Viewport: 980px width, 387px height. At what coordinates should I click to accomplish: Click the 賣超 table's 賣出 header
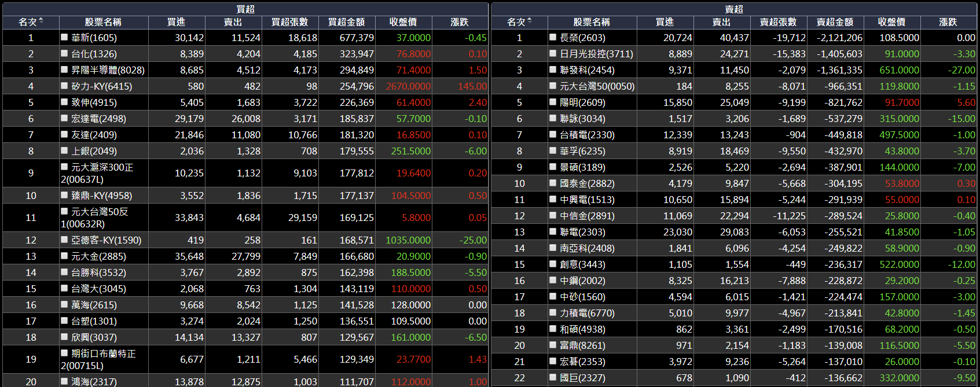click(x=721, y=22)
